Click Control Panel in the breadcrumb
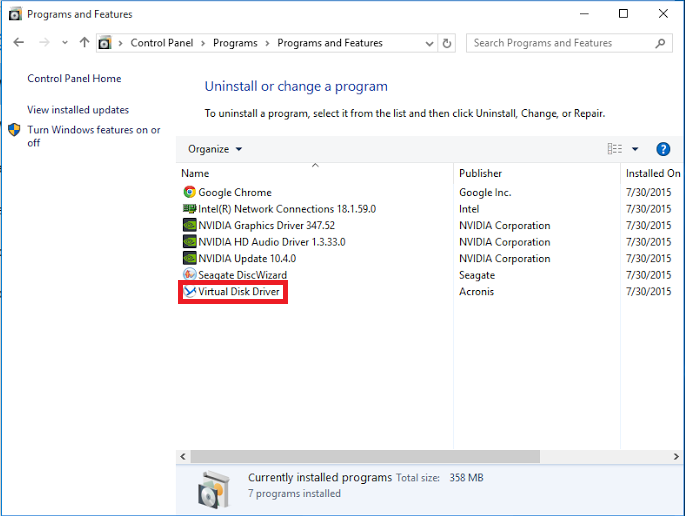The width and height of the screenshot is (686, 517). [x=162, y=43]
